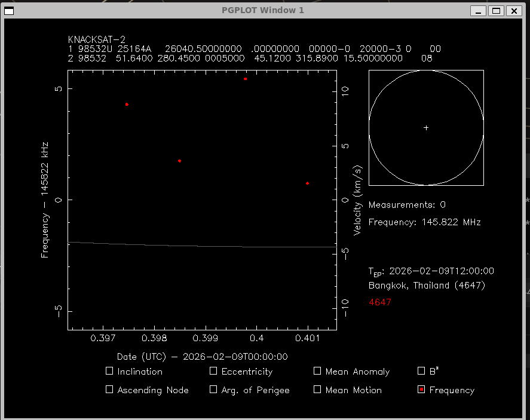Maximize the PGPLOT Window 1

pyautogui.click(x=495, y=10)
